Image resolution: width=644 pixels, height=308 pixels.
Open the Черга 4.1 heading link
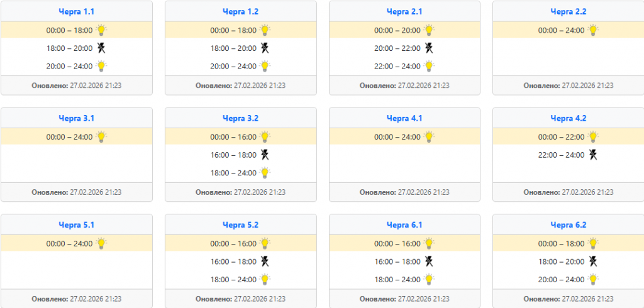tap(404, 118)
